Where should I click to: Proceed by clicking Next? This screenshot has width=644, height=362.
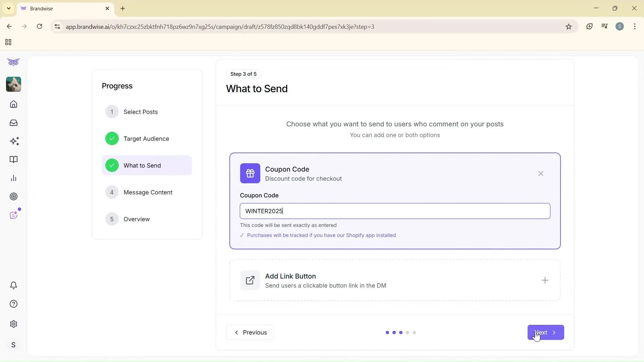545,332
